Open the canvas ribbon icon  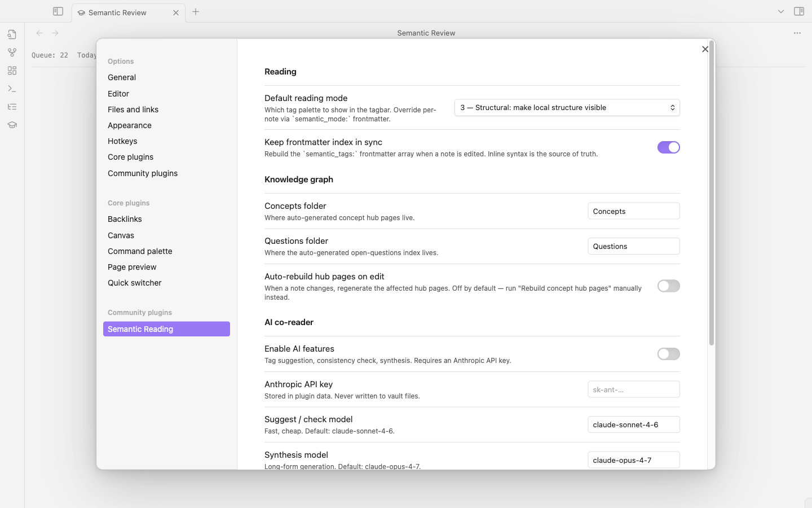pos(12,71)
